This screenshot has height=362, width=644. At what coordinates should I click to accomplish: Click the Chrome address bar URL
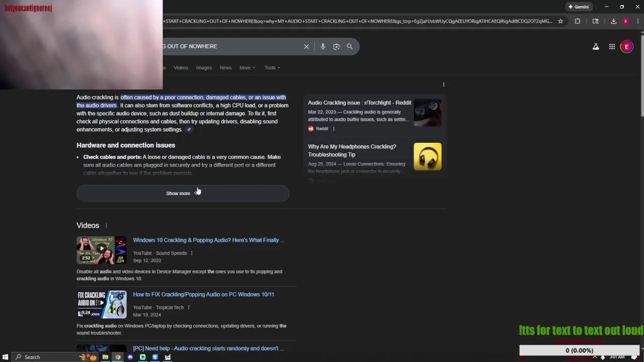[358, 21]
